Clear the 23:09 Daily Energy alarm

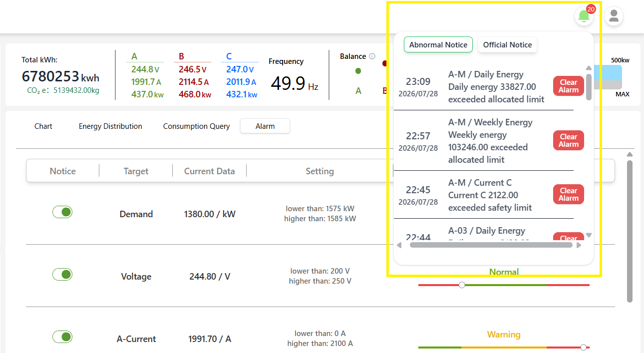click(x=568, y=86)
